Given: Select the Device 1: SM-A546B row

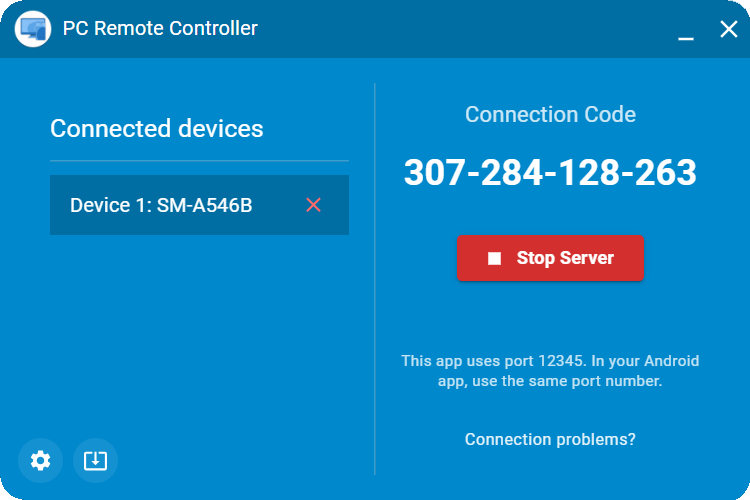Looking at the screenshot, I should 199,205.
